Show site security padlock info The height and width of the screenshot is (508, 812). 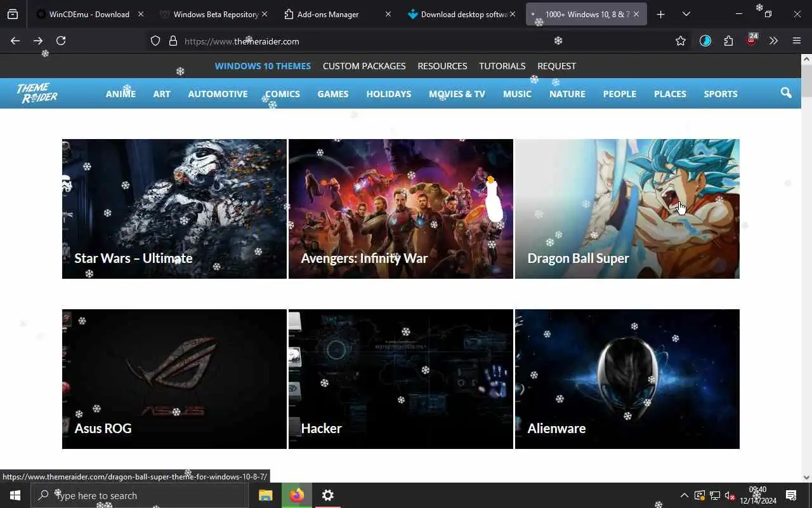coord(173,41)
